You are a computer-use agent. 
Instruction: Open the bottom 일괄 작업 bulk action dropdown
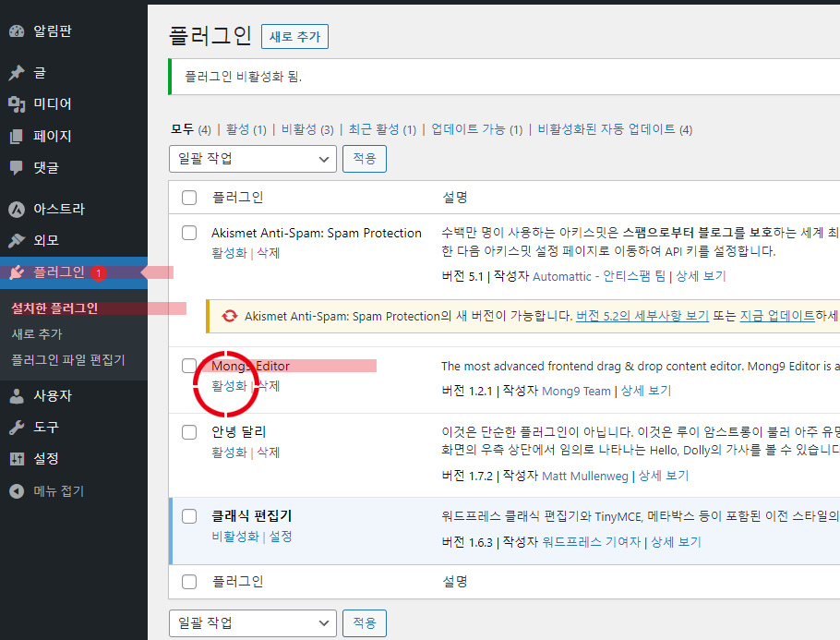pyautogui.click(x=252, y=622)
